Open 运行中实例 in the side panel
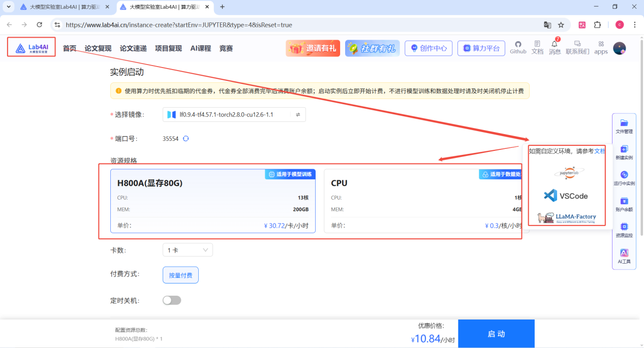 coord(624,178)
